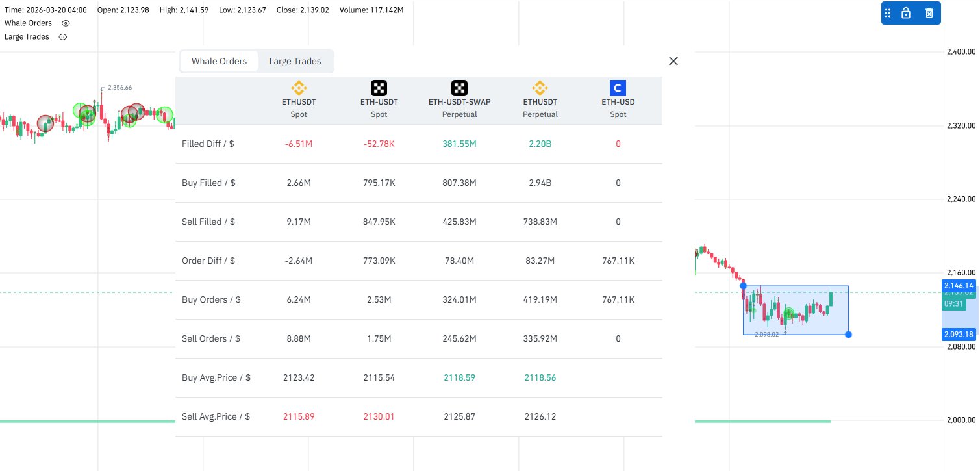The image size is (980, 471).
Task: Toggle visibility of Large Trades indicator
Action: 63,37
